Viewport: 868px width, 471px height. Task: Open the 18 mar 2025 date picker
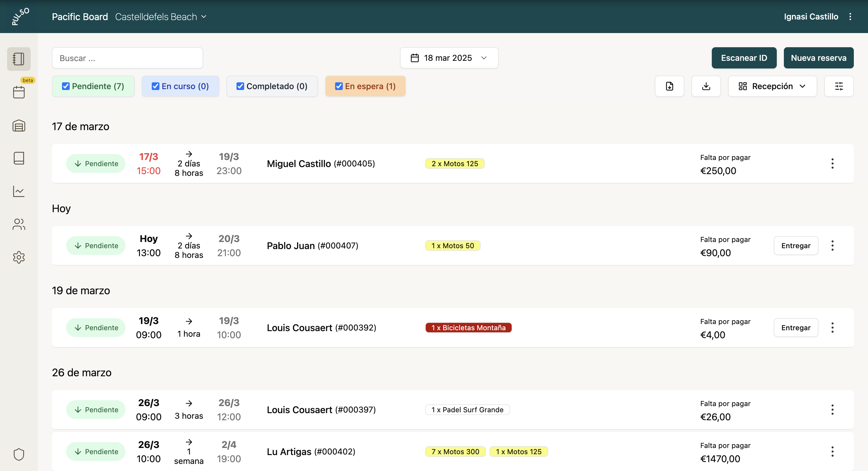[x=448, y=58]
